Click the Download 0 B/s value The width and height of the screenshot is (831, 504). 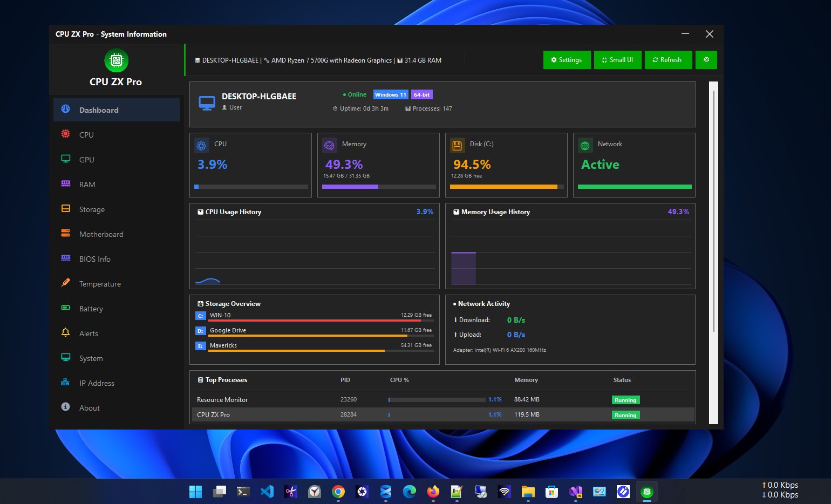pyautogui.click(x=516, y=320)
